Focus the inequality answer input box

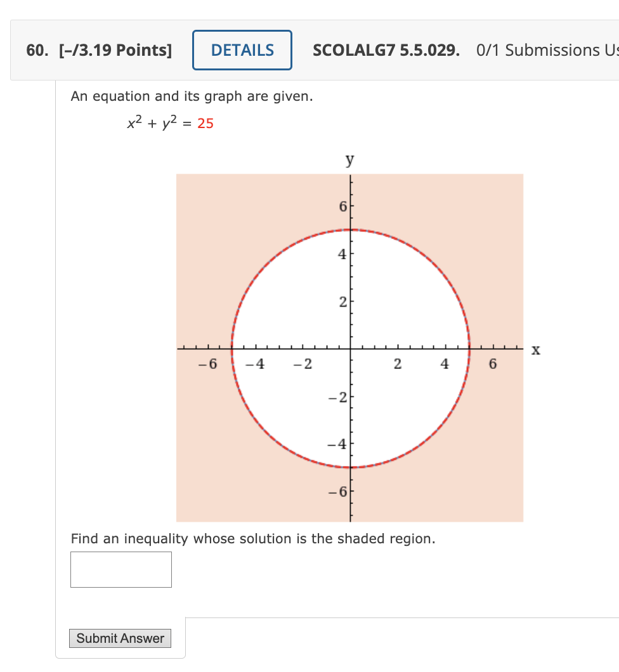click(x=121, y=569)
